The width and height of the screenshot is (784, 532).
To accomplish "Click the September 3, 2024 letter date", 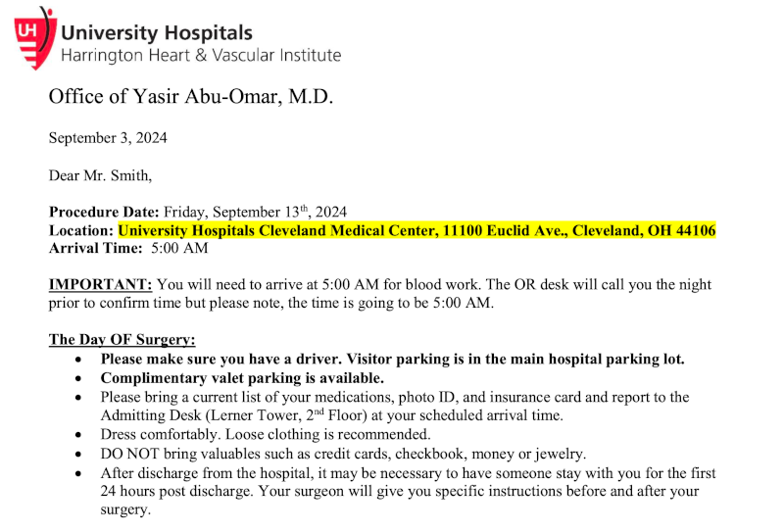I will pyautogui.click(x=108, y=138).
